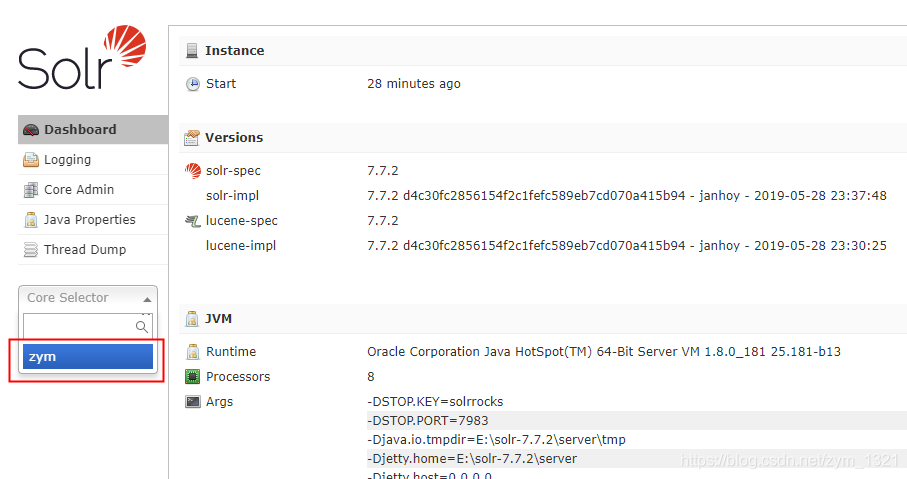Screen dimensions: 907x479
Task: Click the Dashboard gauge icon
Action: (x=31, y=130)
